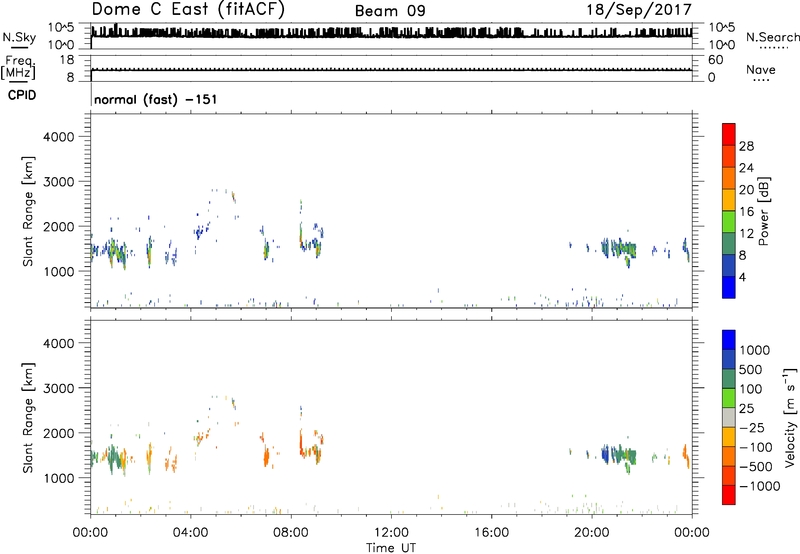Click the power panel 'Slant Range [km]' label
The width and height of the screenshot is (800, 554).
coord(28,211)
